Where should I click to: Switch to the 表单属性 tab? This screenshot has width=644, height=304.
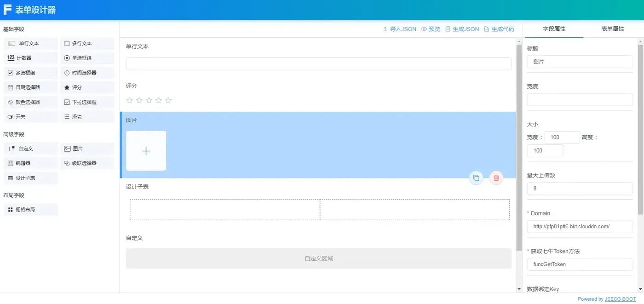coord(613,29)
